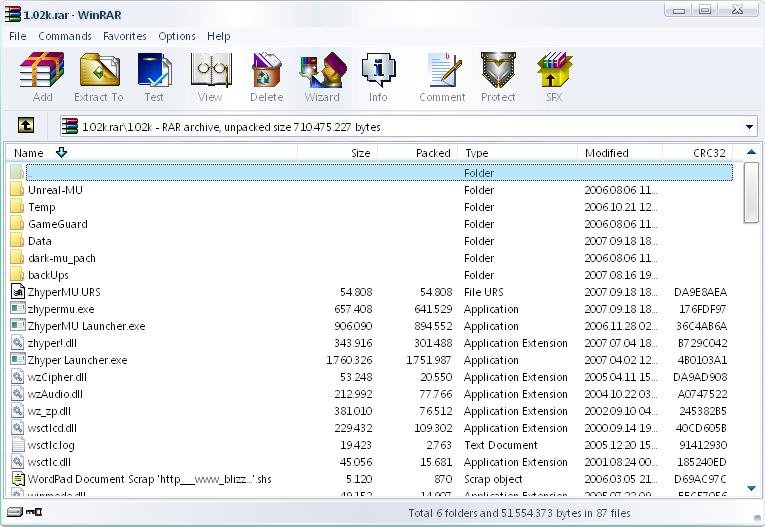
Task: Click the Protect archive icon
Action: pos(498,77)
